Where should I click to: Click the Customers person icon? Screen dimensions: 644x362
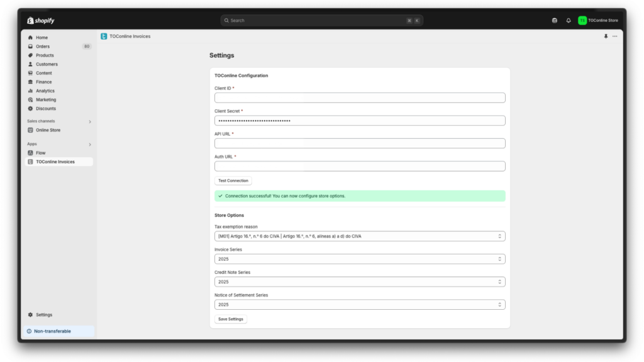point(30,64)
